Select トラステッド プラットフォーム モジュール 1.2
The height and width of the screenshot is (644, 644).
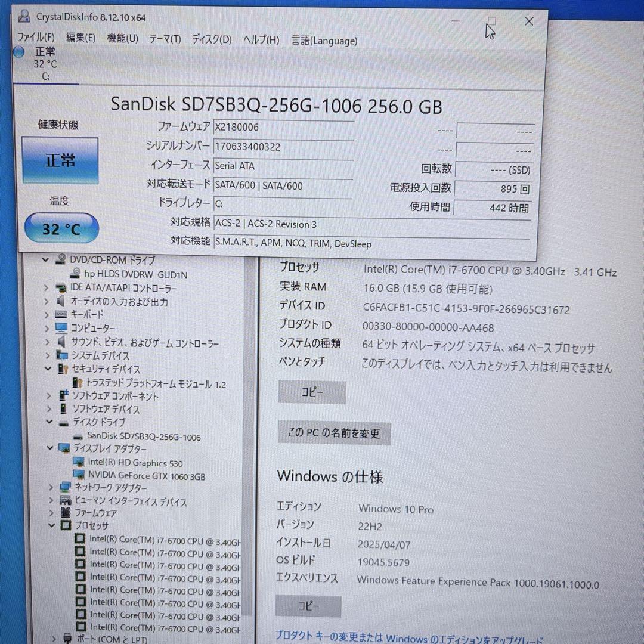pyautogui.click(x=156, y=384)
